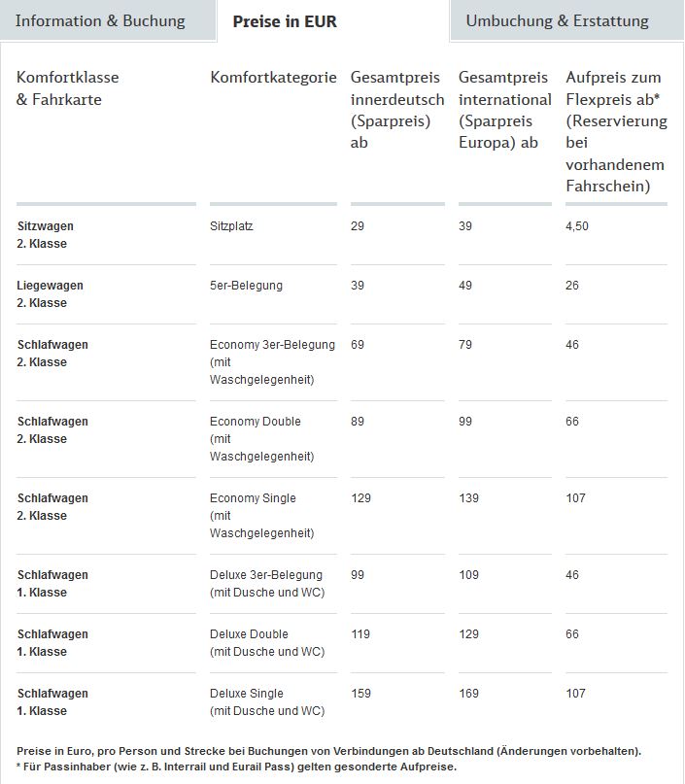Select the Preise in EUR tab
This screenshot has height=784, width=685.
[x=285, y=21]
